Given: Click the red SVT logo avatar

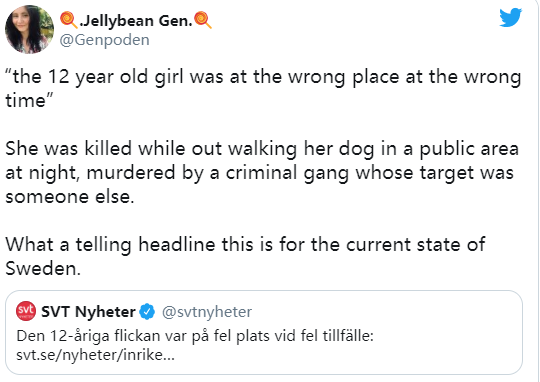Looking at the screenshot, I should coord(26,311).
